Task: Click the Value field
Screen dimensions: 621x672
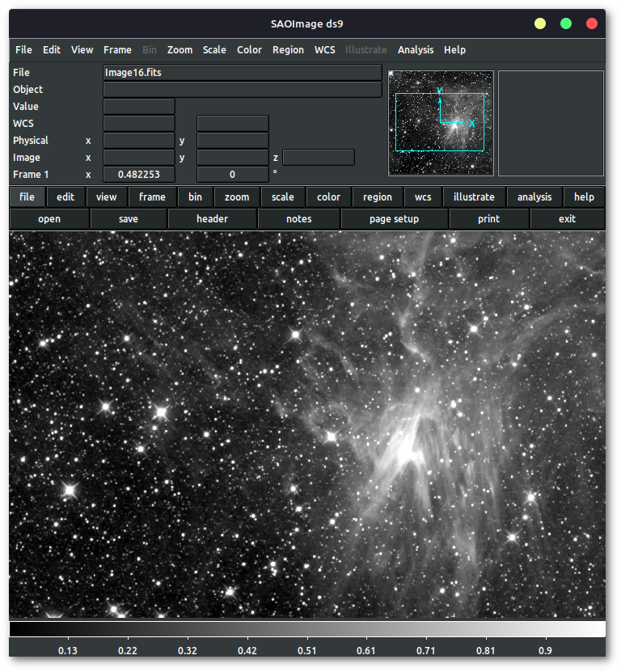Action: point(139,106)
